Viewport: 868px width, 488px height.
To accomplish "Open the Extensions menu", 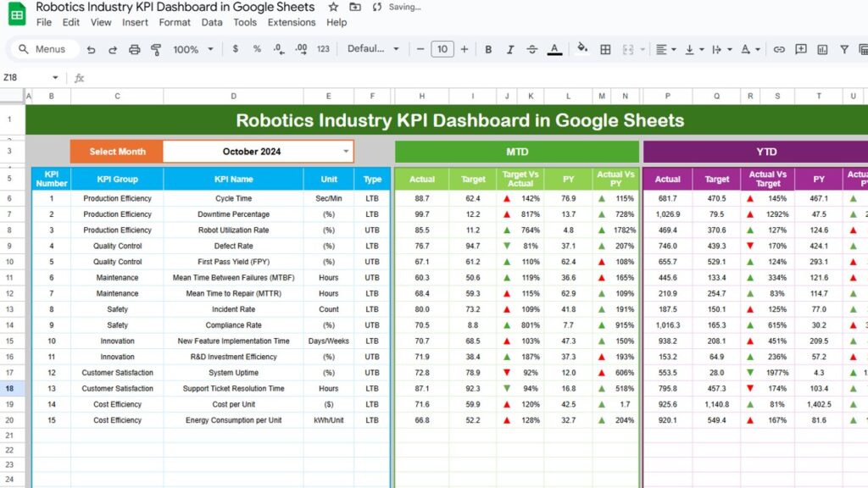I will coord(292,22).
